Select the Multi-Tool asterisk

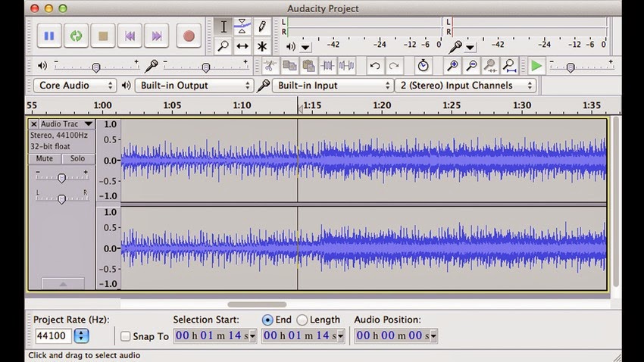(261, 46)
